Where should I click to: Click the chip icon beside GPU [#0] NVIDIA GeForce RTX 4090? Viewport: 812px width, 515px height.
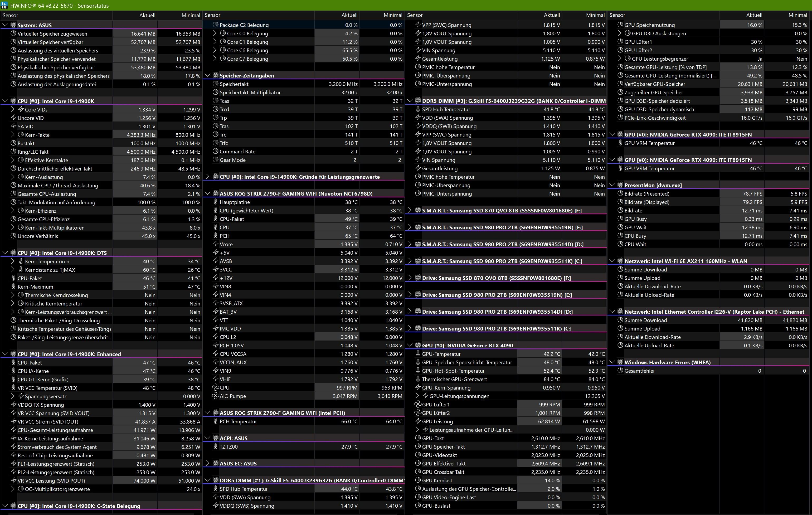418,345
